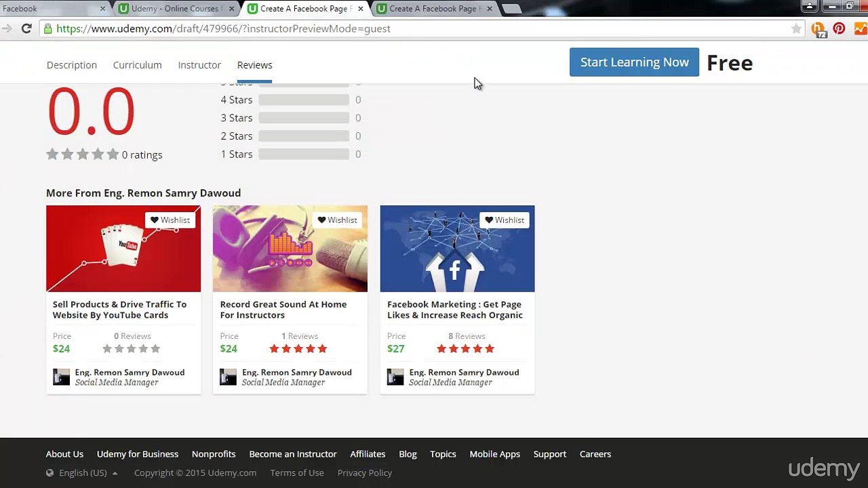Image resolution: width=868 pixels, height=488 pixels.
Task: Click Start Learning Now button
Action: [634, 62]
